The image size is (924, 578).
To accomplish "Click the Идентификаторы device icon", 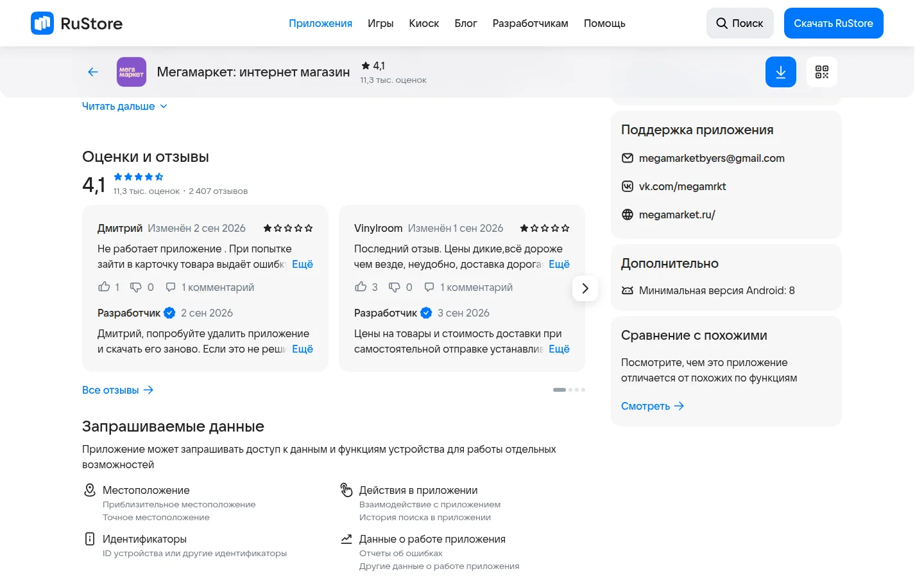I will [90, 539].
